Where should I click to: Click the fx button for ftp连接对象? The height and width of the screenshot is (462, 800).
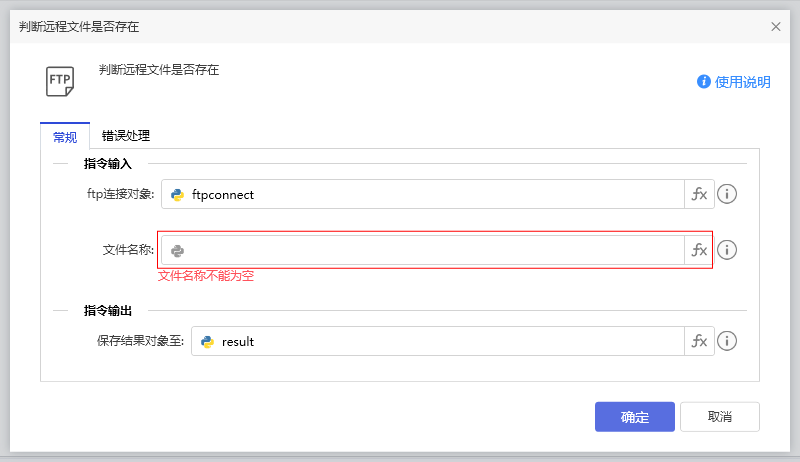coord(699,194)
